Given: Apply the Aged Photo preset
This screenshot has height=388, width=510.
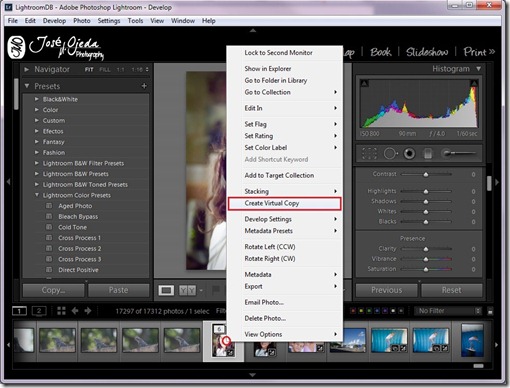Looking at the screenshot, I should [75, 206].
